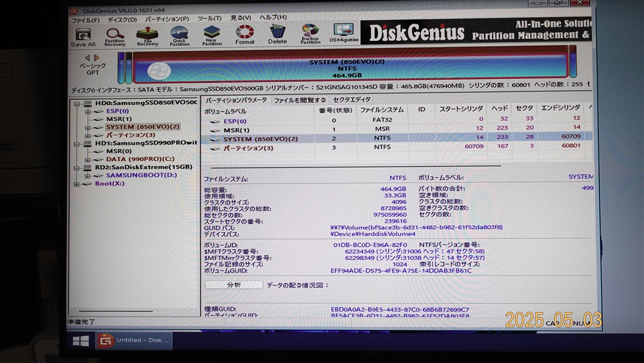This screenshot has width=644, height=363.
Task: Expand the SAMSUNGBOOT(D:) tree node
Action: tap(87, 176)
